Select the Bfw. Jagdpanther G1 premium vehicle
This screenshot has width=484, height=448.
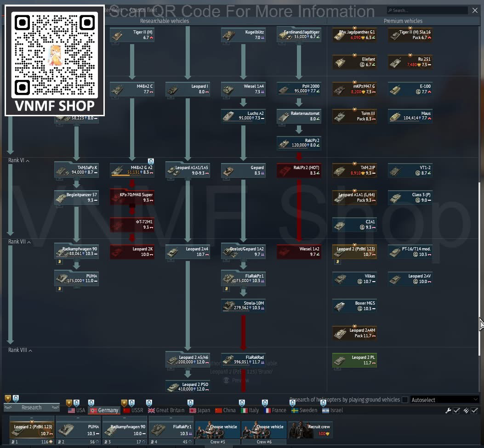click(x=354, y=35)
